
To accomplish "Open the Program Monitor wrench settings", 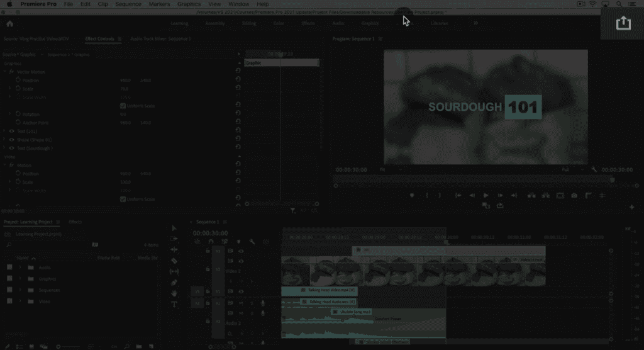I will [594, 169].
